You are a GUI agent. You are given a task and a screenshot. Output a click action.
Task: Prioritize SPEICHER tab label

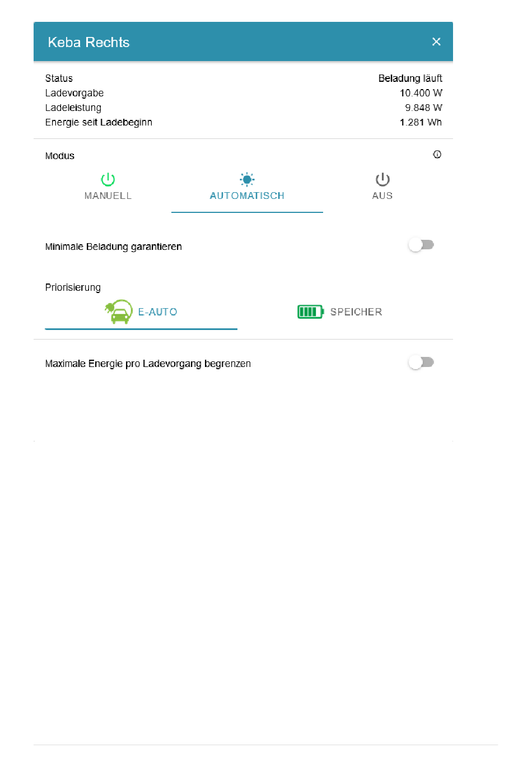pyautogui.click(x=356, y=312)
